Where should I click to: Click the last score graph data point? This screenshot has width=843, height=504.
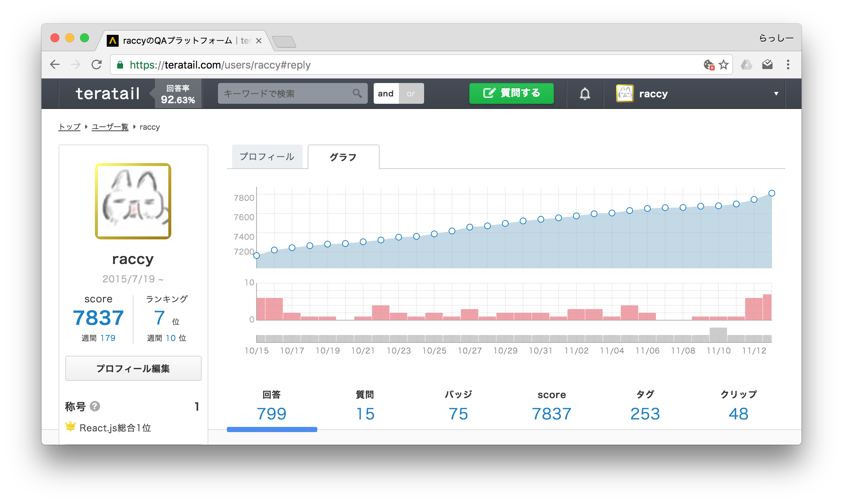pos(771,193)
